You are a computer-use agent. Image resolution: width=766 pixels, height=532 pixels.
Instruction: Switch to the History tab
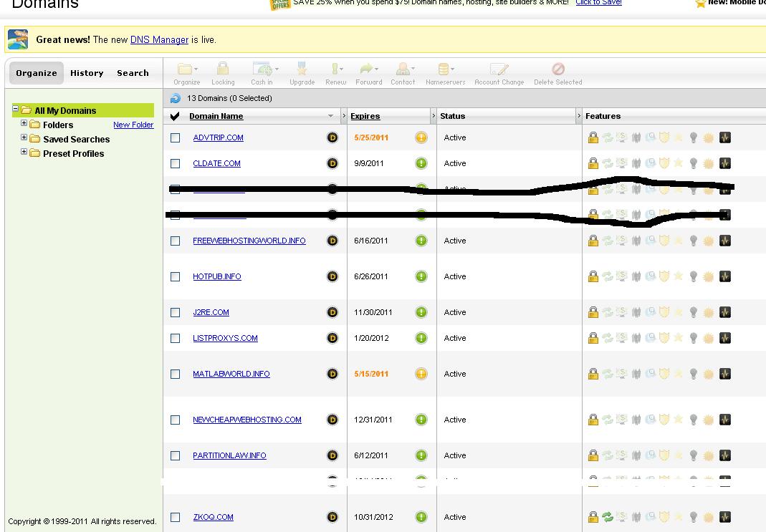(x=87, y=73)
